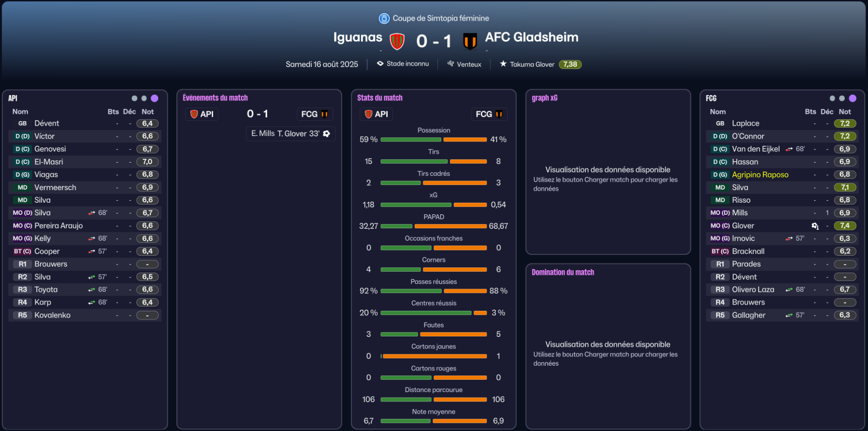Click the star icon beside Takuma Glover

tap(503, 64)
